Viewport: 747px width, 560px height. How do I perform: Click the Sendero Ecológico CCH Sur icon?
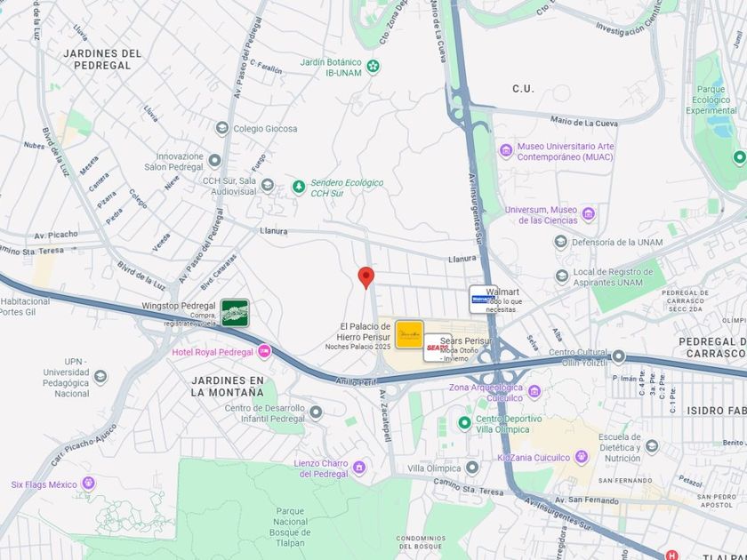pyautogui.click(x=299, y=187)
